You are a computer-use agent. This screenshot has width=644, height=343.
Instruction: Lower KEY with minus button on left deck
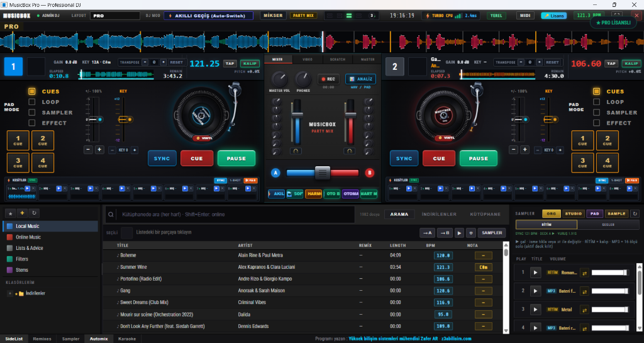(x=112, y=150)
